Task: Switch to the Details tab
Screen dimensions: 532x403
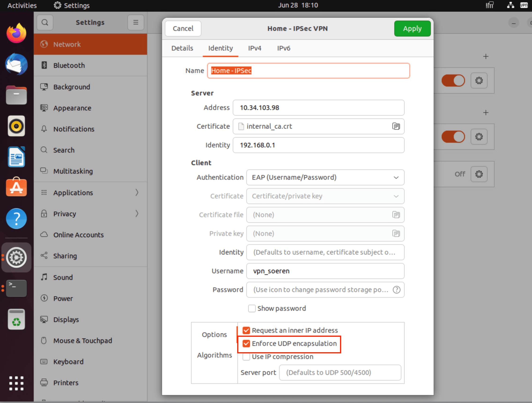Action: [182, 48]
